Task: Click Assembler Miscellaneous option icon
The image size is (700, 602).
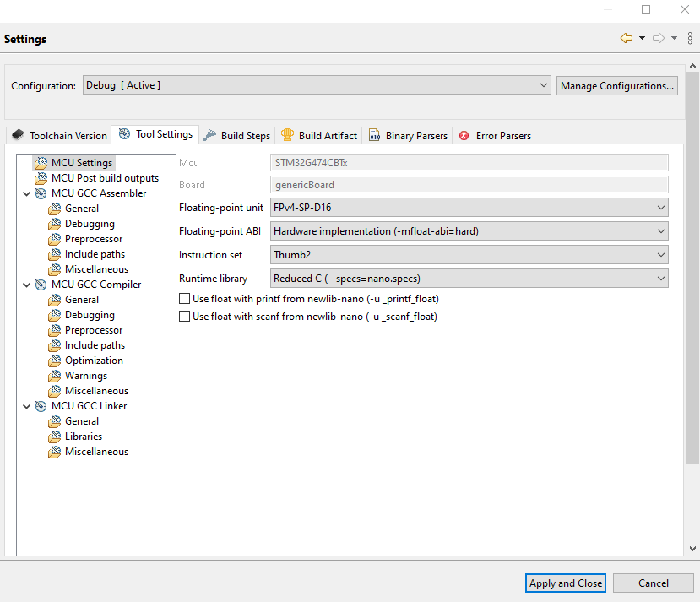Action: pos(55,269)
